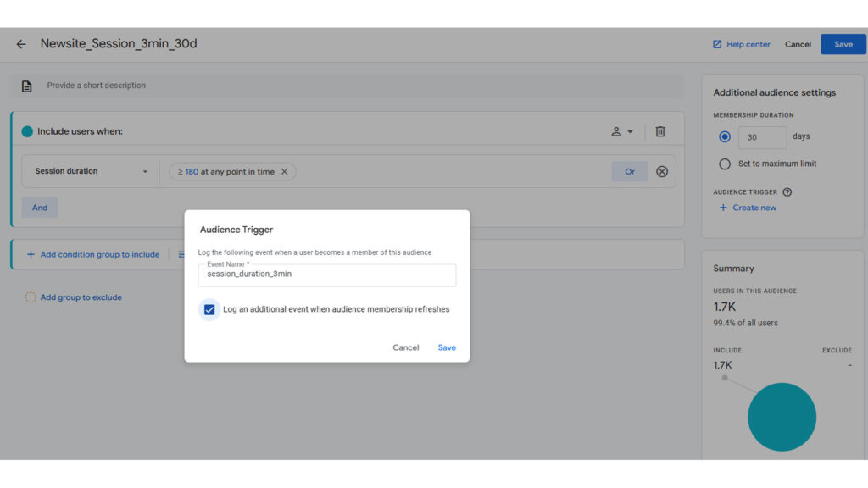Click Cancel in the Audience Trigger dialog
Image resolution: width=868 pixels, height=488 pixels.
pyautogui.click(x=406, y=347)
